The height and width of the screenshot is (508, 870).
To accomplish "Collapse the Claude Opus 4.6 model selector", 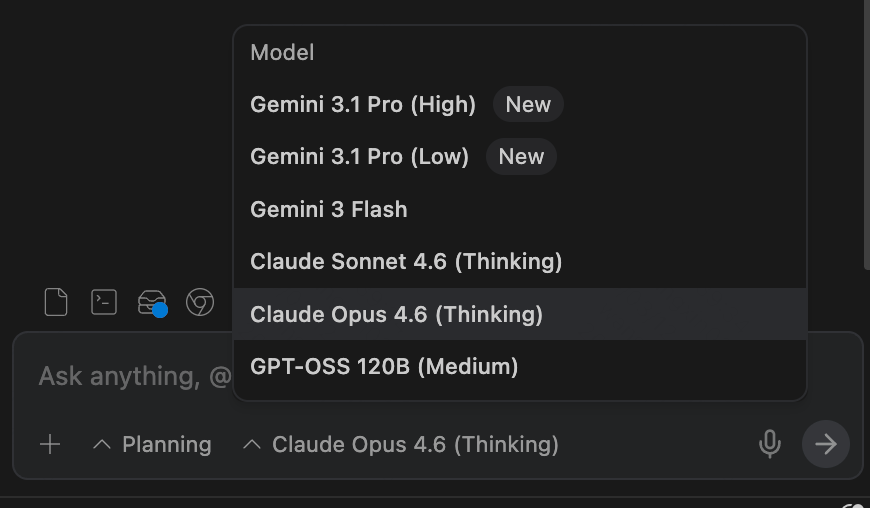I will click(x=401, y=444).
